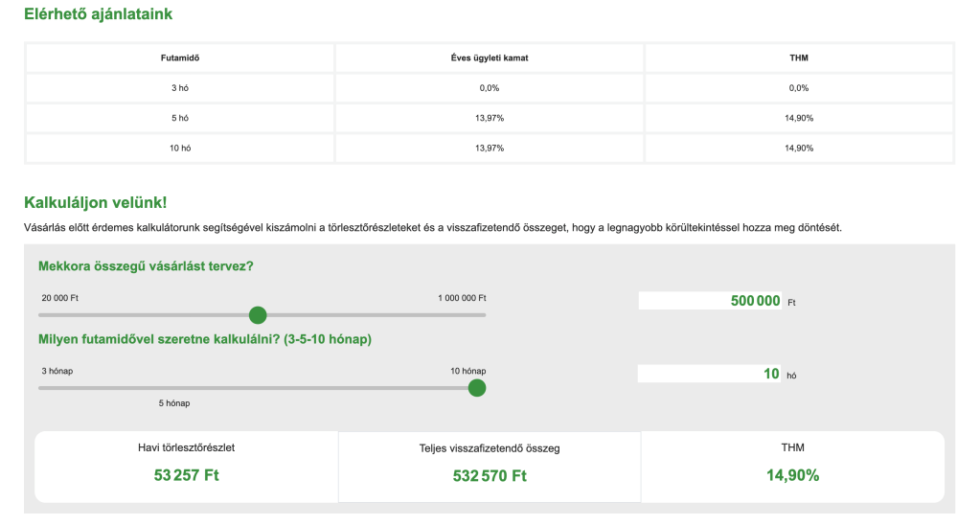
Task: Click the 14,90% THM cell in the 5 hó row
Action: (799, 118)
